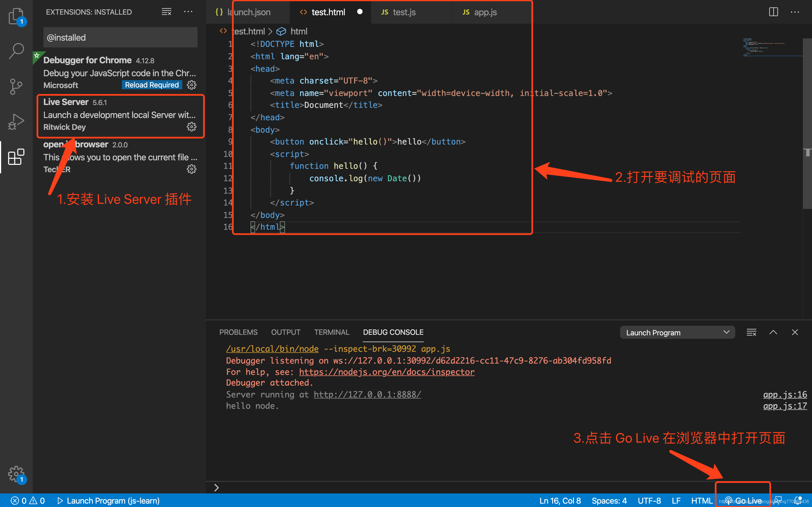Viewport: 812px width, 507px height.
Task: Split the editor to the right
Action: point(773,12)
